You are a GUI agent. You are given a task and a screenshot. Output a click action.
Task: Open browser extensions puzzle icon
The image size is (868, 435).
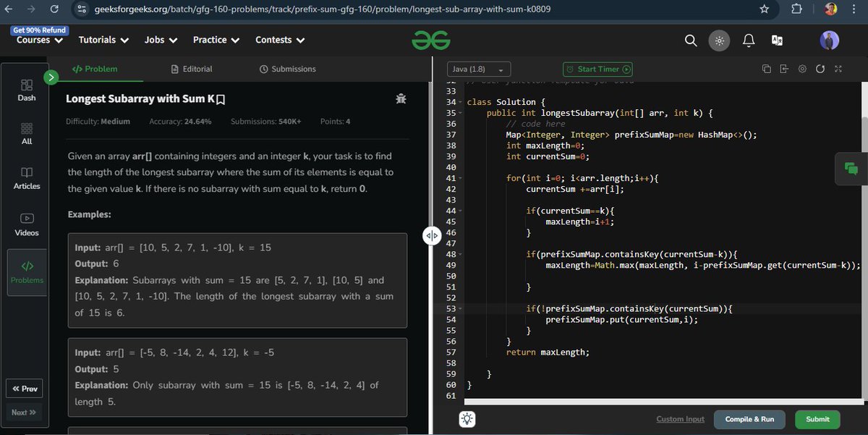798,9
